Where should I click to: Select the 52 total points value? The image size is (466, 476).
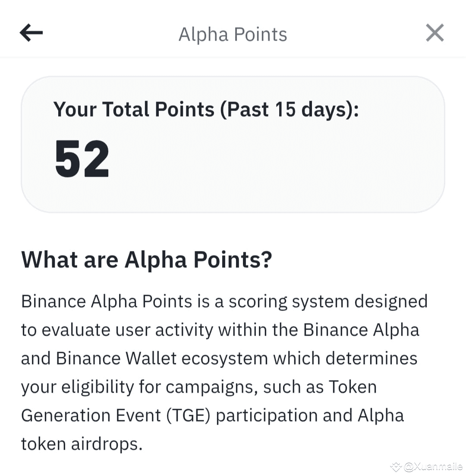point(82,159)
